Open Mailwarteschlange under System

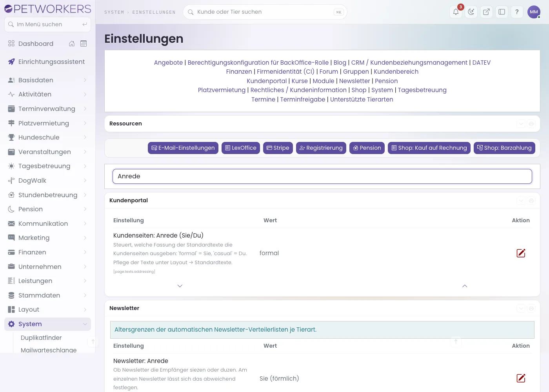49,350
